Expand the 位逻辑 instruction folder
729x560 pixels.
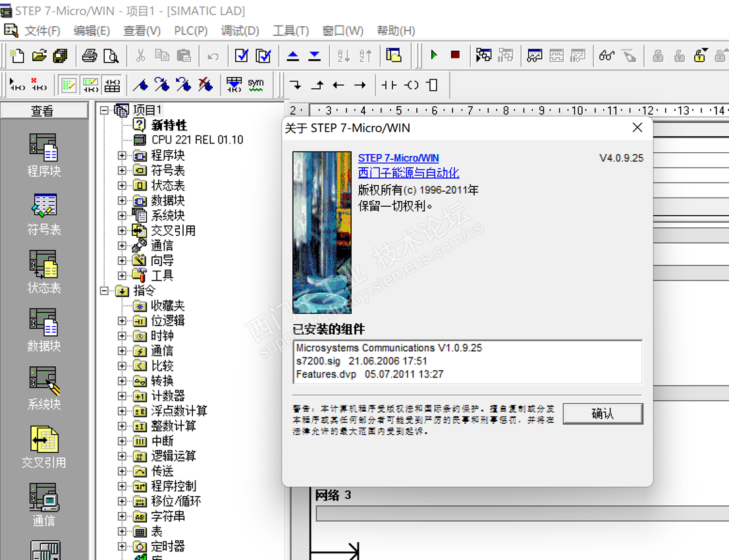122,321
